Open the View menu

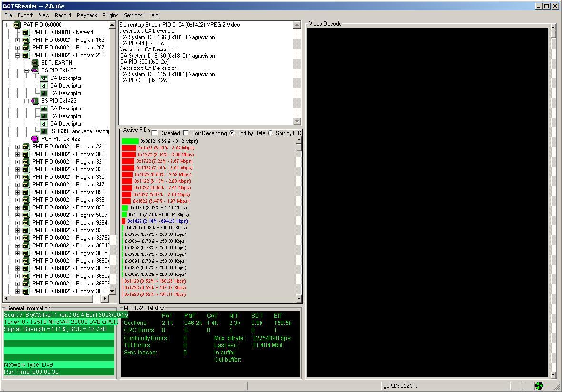click(x=44, y=15)
